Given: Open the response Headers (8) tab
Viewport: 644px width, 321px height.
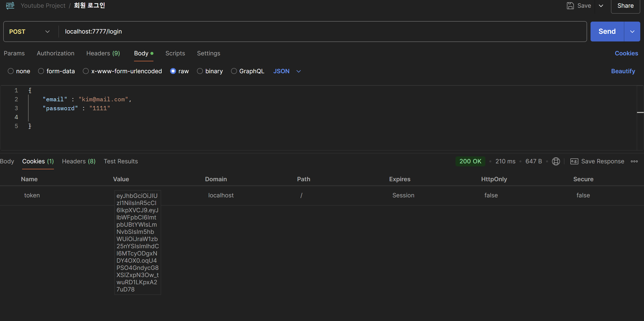Looking at the screenshot, I should [79, 161].
